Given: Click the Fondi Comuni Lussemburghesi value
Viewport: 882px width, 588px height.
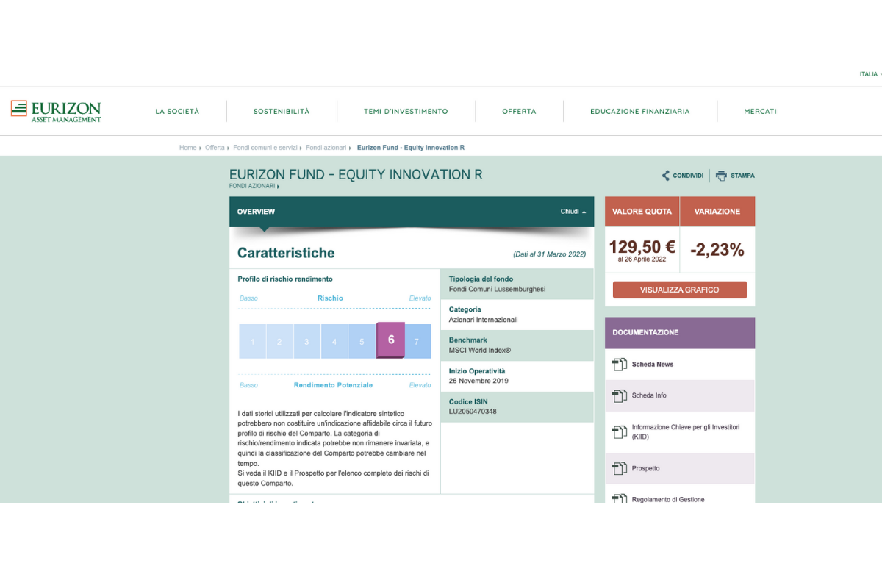Looking at the screenshot, I should click(498, 289).
